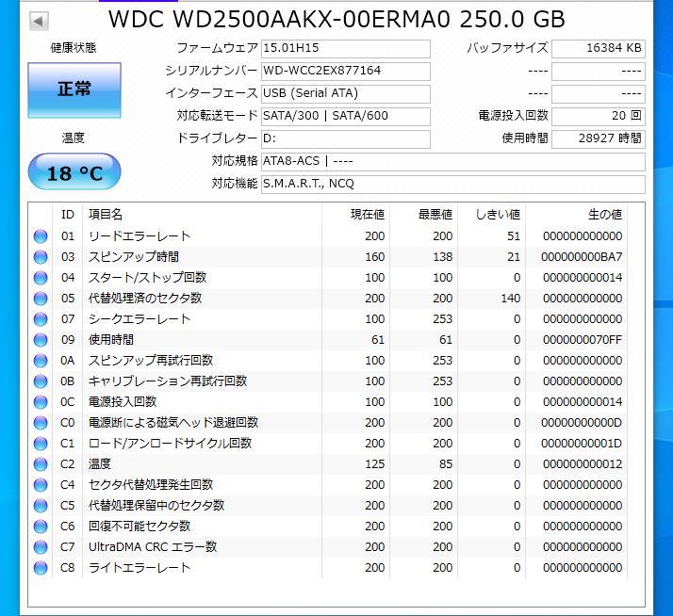Click the raw value 0000000070FF
The image size is (673, 616).
(x=583, y=340)
